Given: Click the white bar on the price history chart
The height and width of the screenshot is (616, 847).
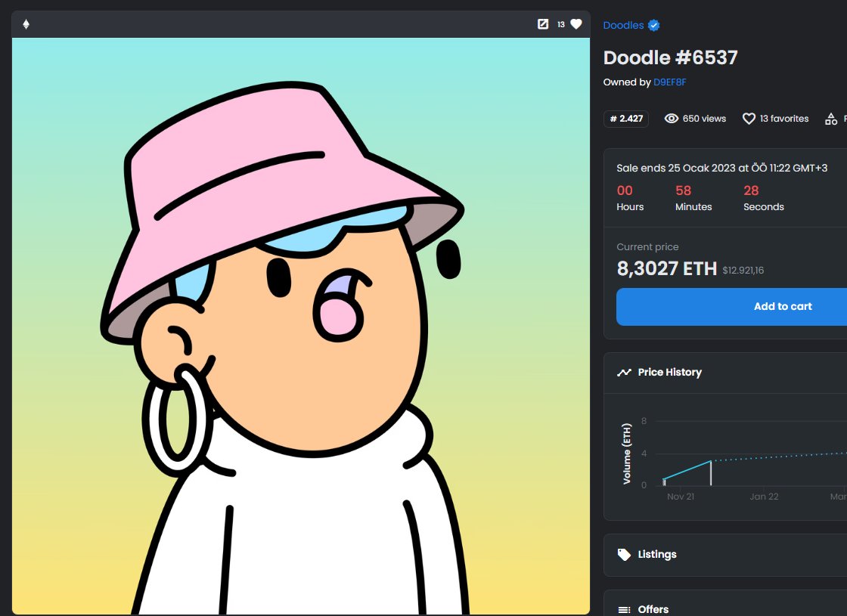Looking at the screenshot, I should coord(711,473).
